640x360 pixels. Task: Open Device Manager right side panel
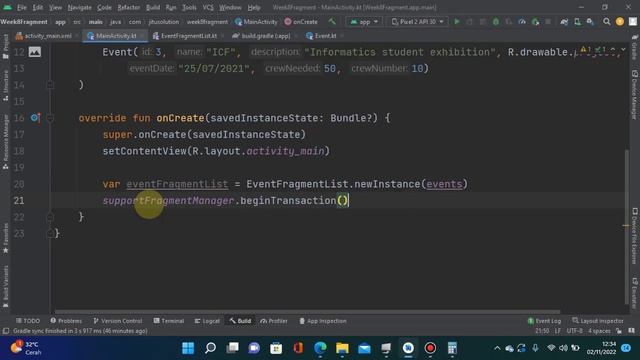tap(634, 94)
